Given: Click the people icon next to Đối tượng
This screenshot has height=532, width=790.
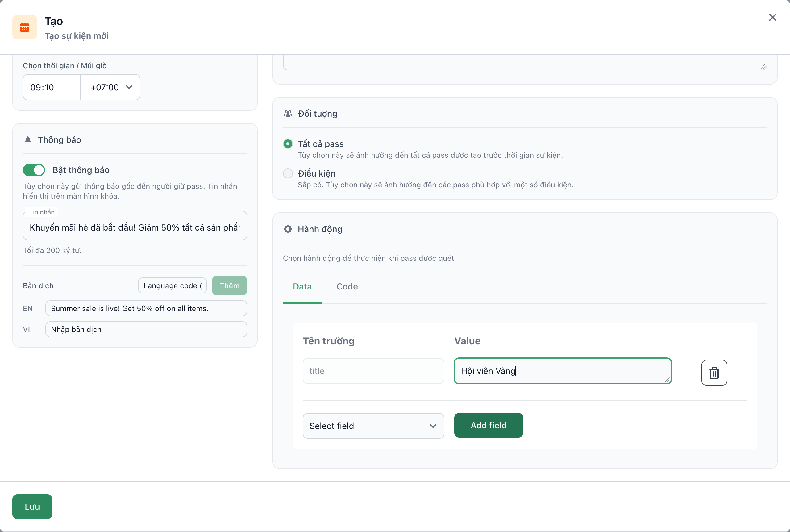Looking at the screenshot, I should click(x=288, y=114).
